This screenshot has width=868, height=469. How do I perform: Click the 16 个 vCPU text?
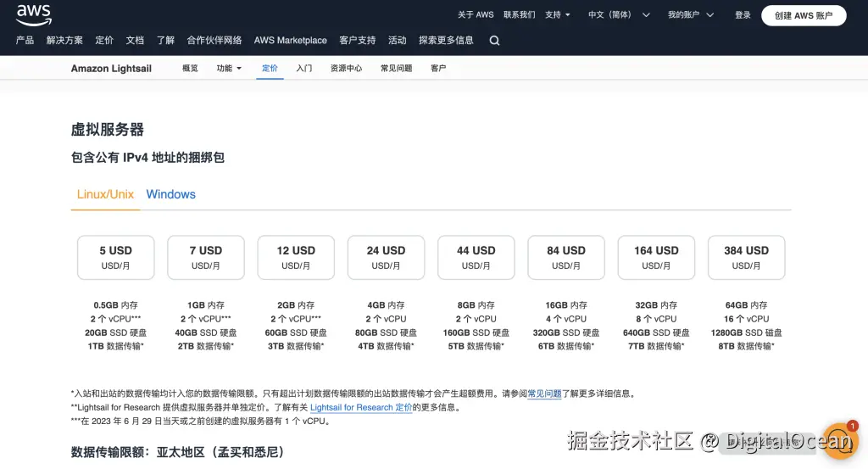tap(746, 319)
